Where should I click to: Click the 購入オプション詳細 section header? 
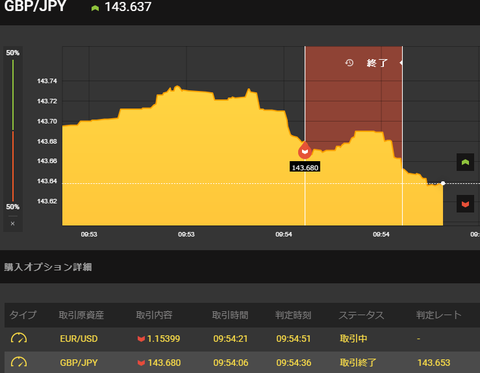(48, 267)
